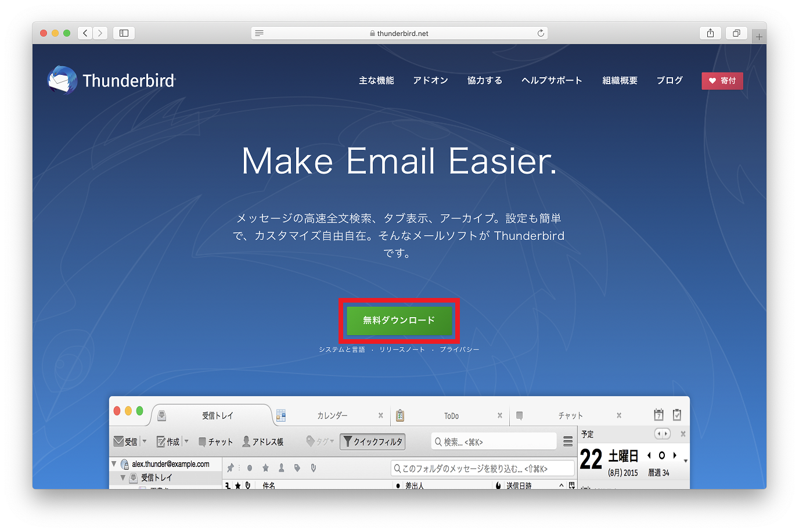The image size is (799, 532).
Task: Reload the thunderbird.net page
Action: (541, 33)
